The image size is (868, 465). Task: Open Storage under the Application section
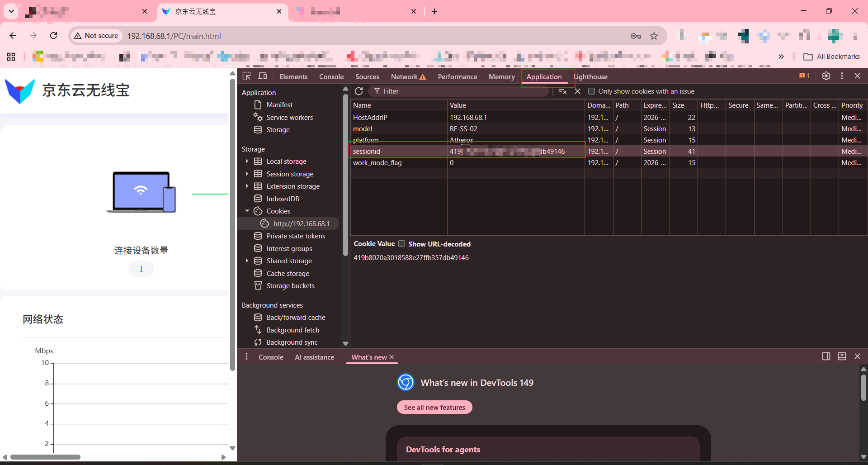coord(278,129)
